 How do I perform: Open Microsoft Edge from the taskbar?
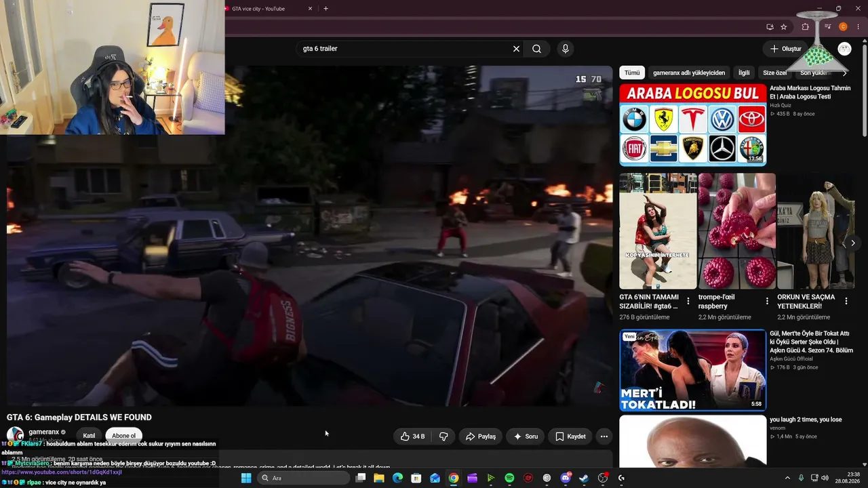click(x=397, y=478)
